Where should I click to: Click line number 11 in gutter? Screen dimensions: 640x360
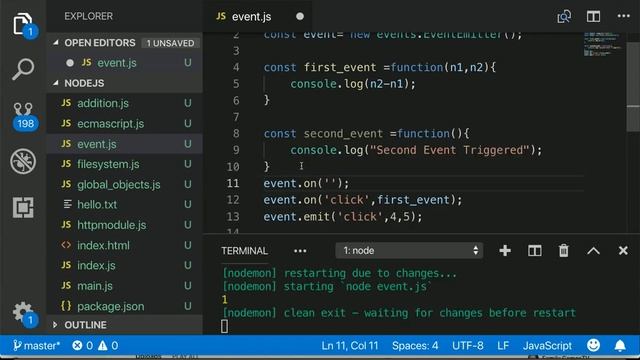(233, 183)
